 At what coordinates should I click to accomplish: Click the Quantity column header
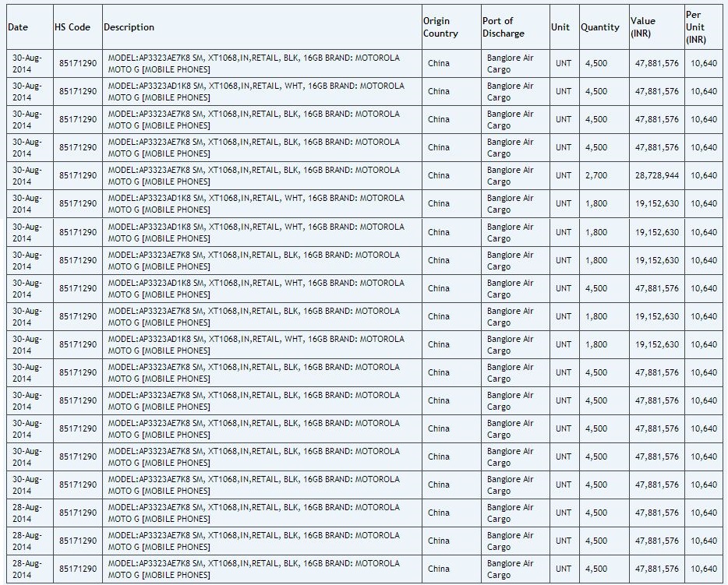pyautogui.click(x=600, y=27)
